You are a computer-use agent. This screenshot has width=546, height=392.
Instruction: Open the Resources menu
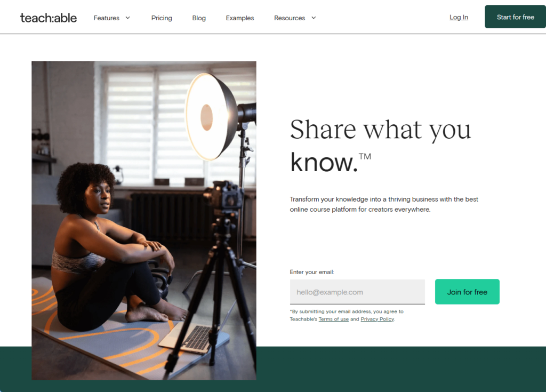pyautogui.click(x=290, y=18)
